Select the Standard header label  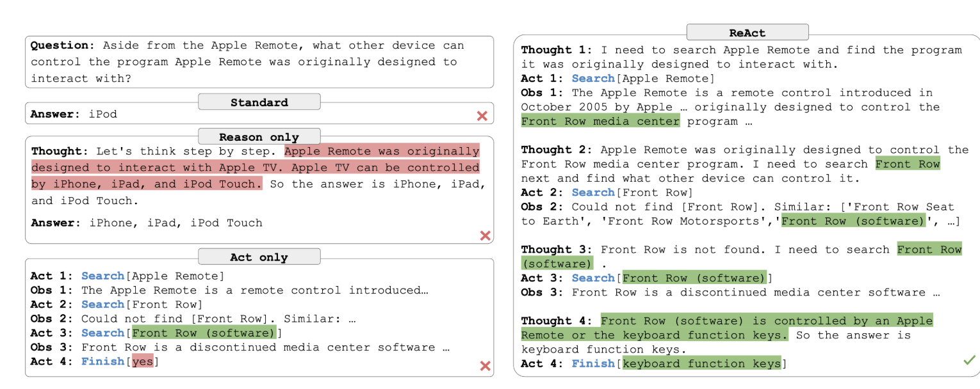tap(259, 102)
